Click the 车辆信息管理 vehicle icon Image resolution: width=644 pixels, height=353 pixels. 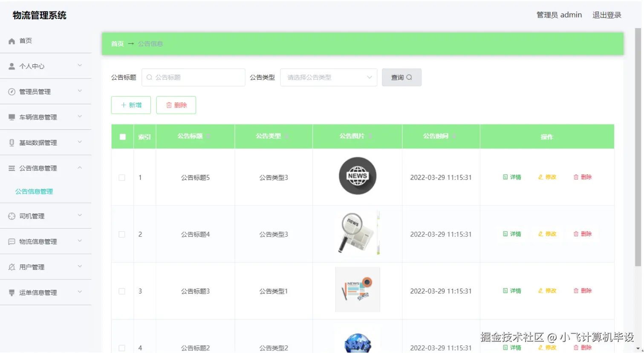(x=12, y=117)
